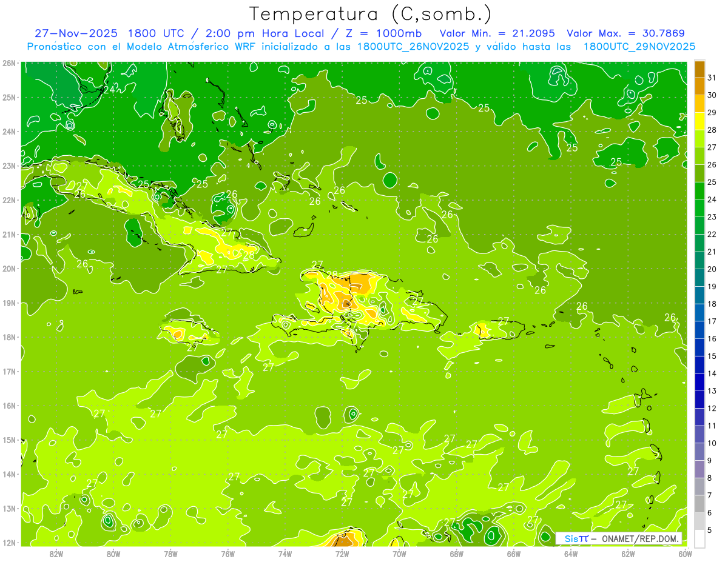Click the blue legend swatch between 16 and 17
728x562 pixels.
pos(699,330)
